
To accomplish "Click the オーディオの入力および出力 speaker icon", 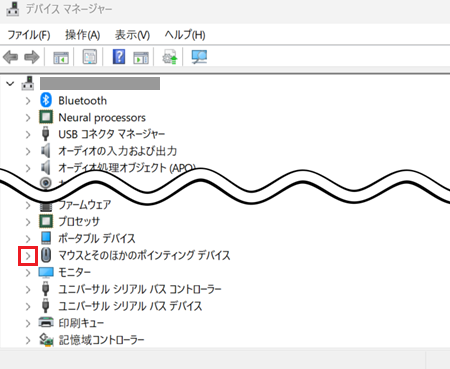I will (46, 151).
